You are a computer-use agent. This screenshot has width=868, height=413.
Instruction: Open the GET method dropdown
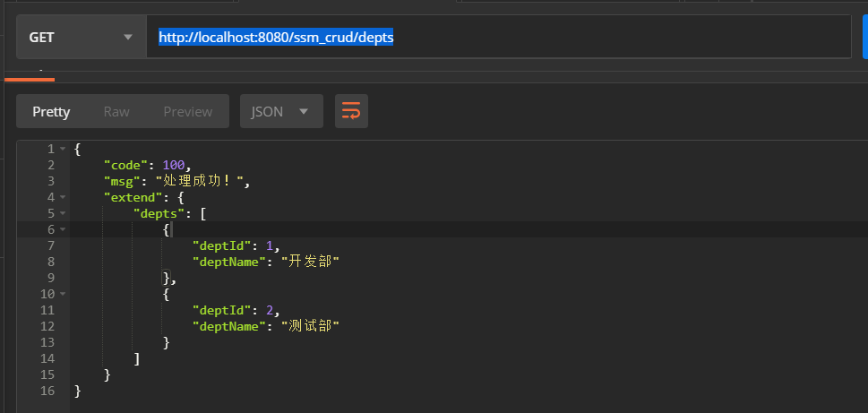click(x=82, y=37)
